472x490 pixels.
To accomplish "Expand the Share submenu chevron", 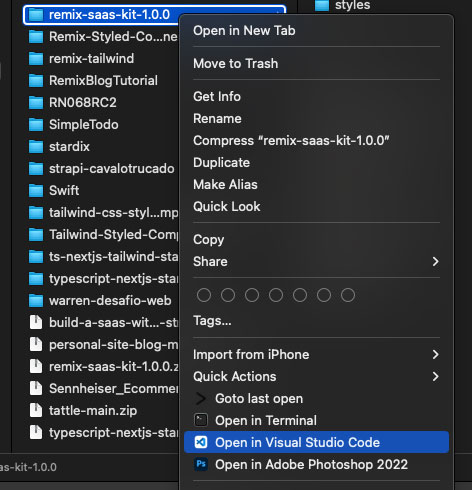I will [435, 262].
